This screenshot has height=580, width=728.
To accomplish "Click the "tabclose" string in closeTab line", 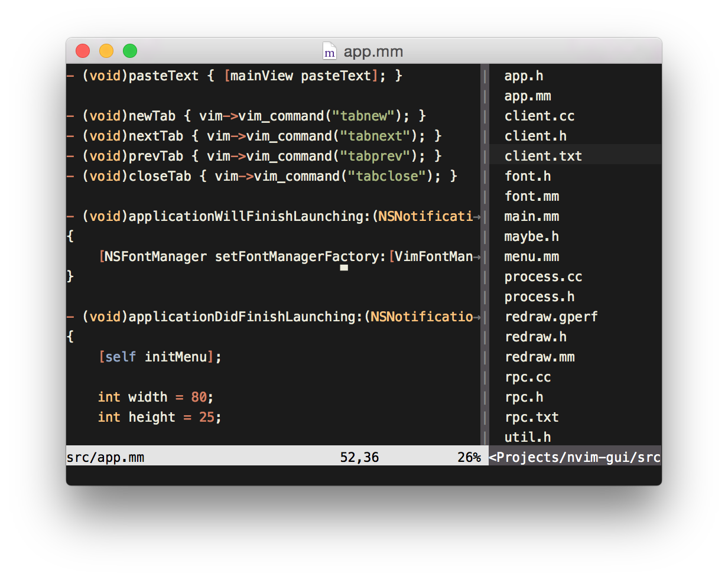I will pos(386,176).
